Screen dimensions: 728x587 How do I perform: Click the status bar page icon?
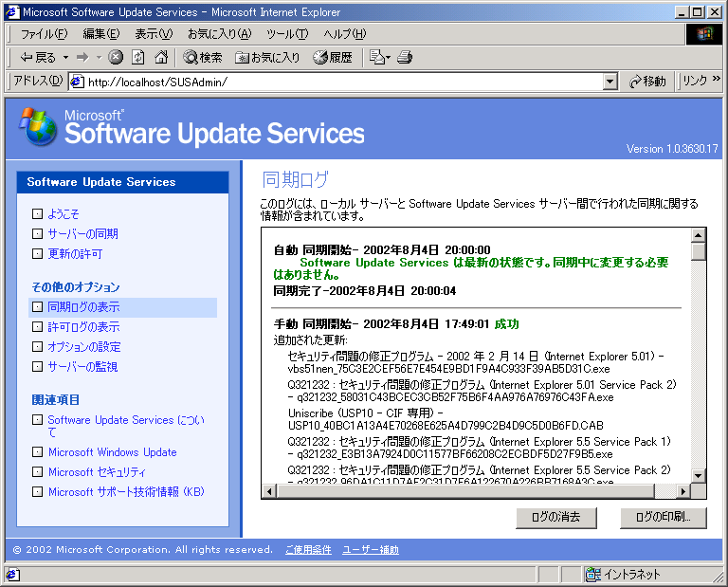coord(12,575)
